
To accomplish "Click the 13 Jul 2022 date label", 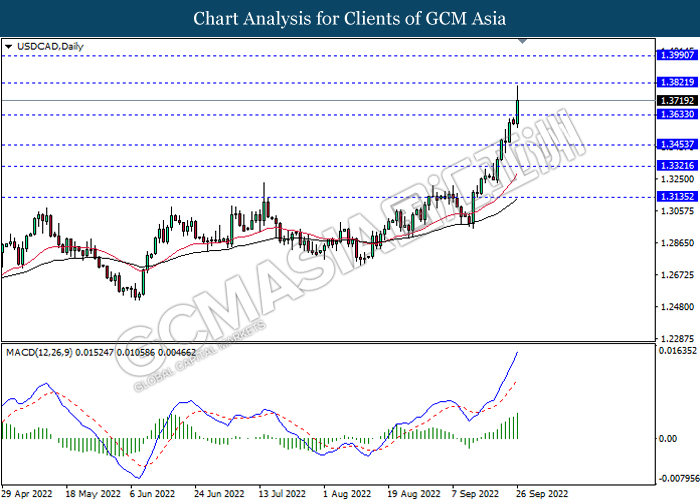I will coord(282,493).
